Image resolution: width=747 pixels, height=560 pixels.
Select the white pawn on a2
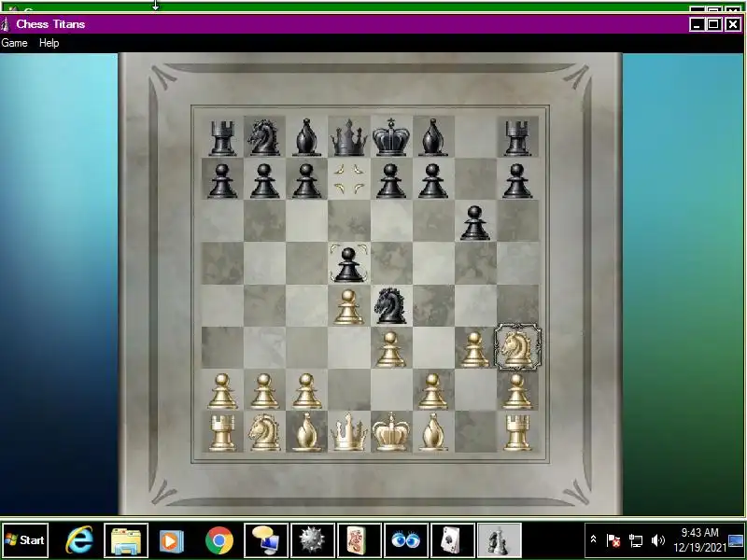(x=222, y=391)
